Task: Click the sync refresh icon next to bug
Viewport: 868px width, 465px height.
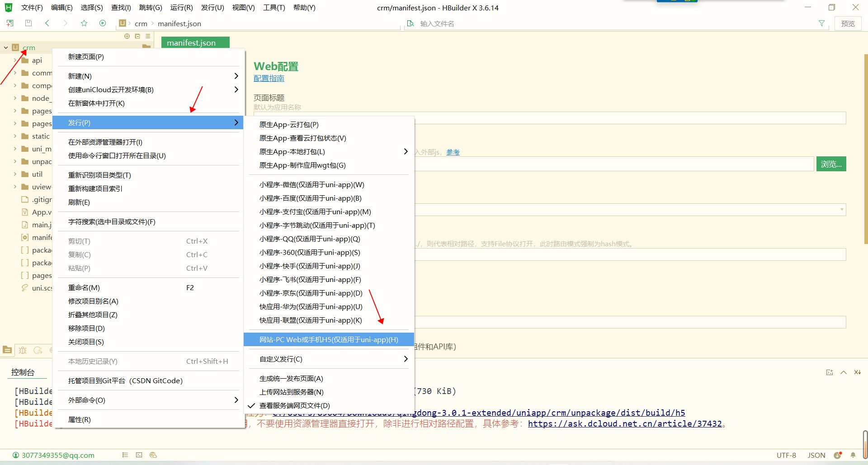Action: [x=38, y=350]
